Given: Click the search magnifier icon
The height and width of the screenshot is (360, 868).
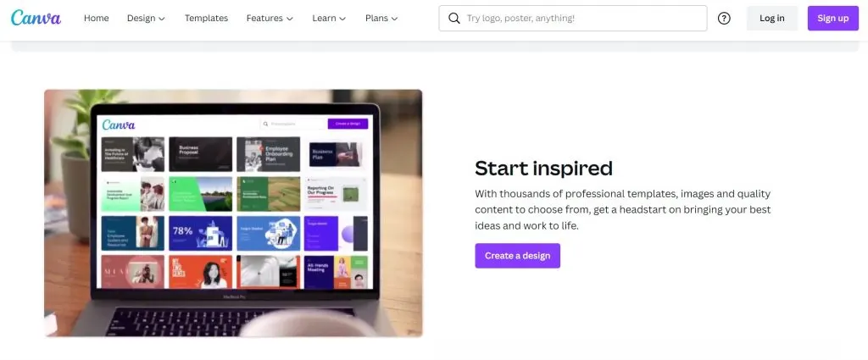Looking at the screenshot, I should tap(454, 19).
